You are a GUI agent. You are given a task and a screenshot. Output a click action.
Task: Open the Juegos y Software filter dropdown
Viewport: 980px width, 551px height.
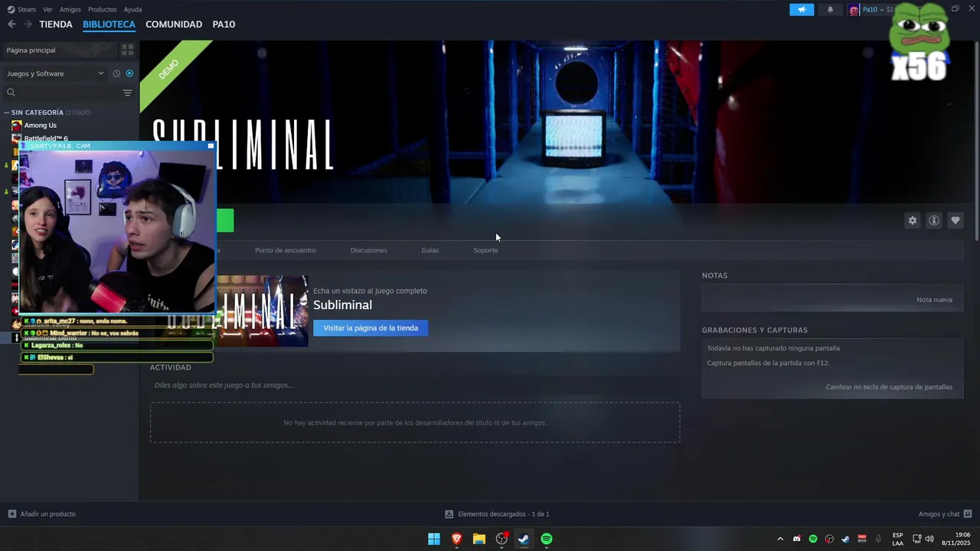55,73
